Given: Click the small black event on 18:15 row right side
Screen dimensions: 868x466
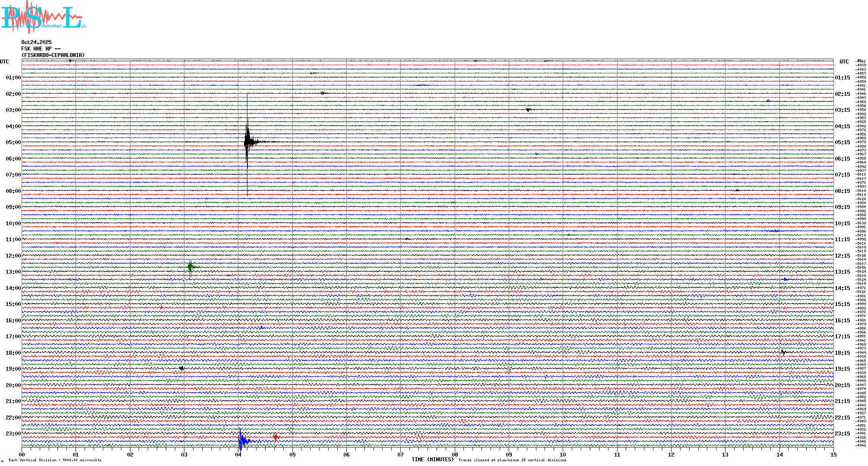Looking at the screenshot, I should tap(783, 353).
